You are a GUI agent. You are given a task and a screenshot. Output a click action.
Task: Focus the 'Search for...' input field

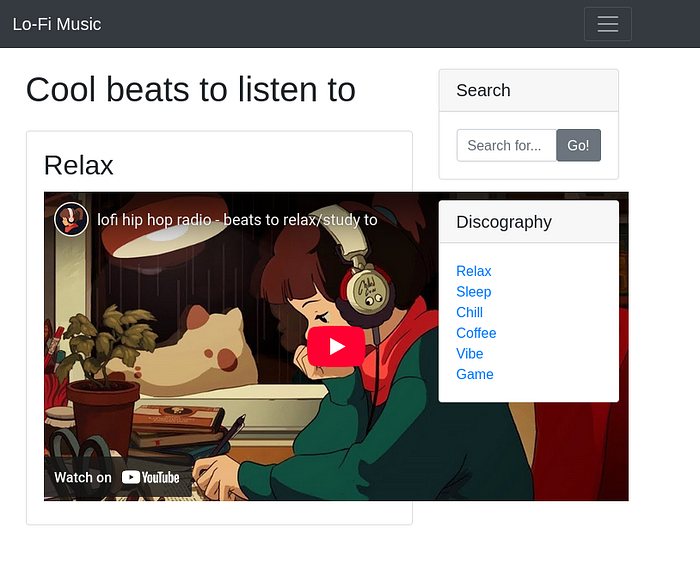[506, 146]
